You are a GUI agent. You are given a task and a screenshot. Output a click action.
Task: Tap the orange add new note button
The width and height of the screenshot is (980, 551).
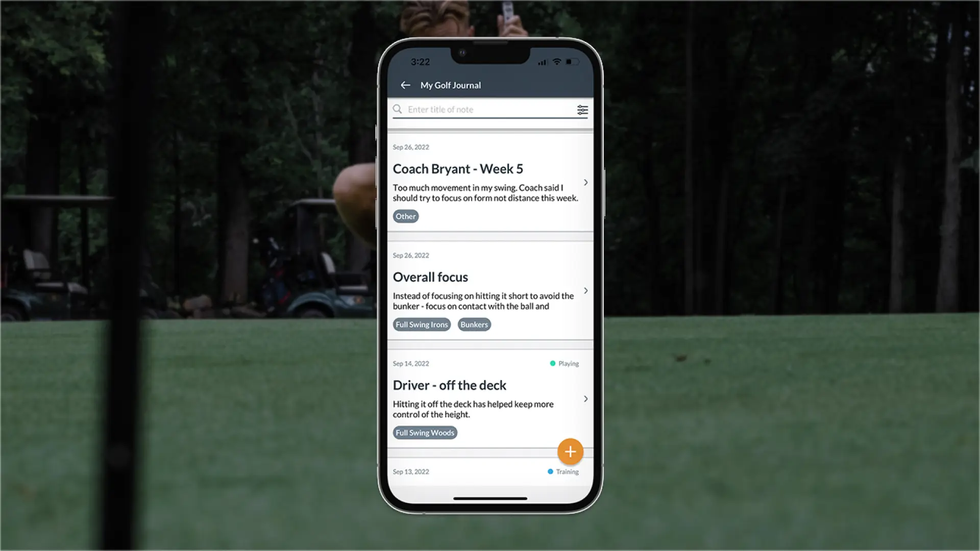[x=570, y=451]
